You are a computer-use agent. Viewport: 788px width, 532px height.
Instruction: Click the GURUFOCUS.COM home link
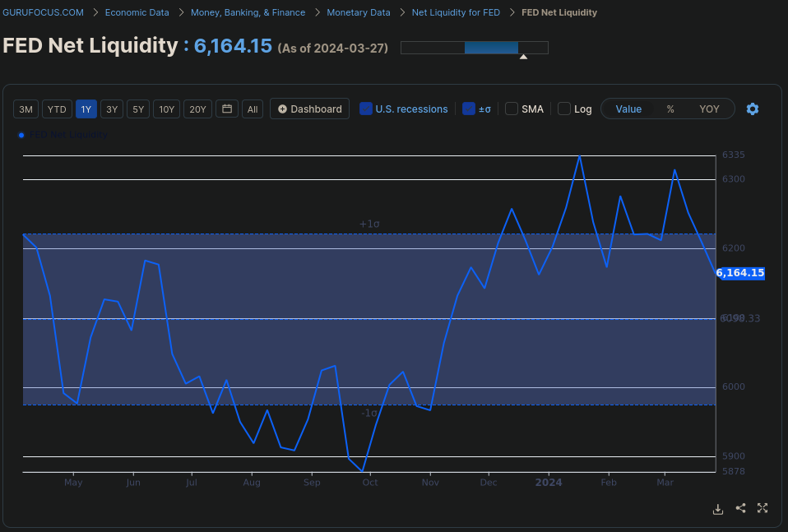[x=43, y=12]
